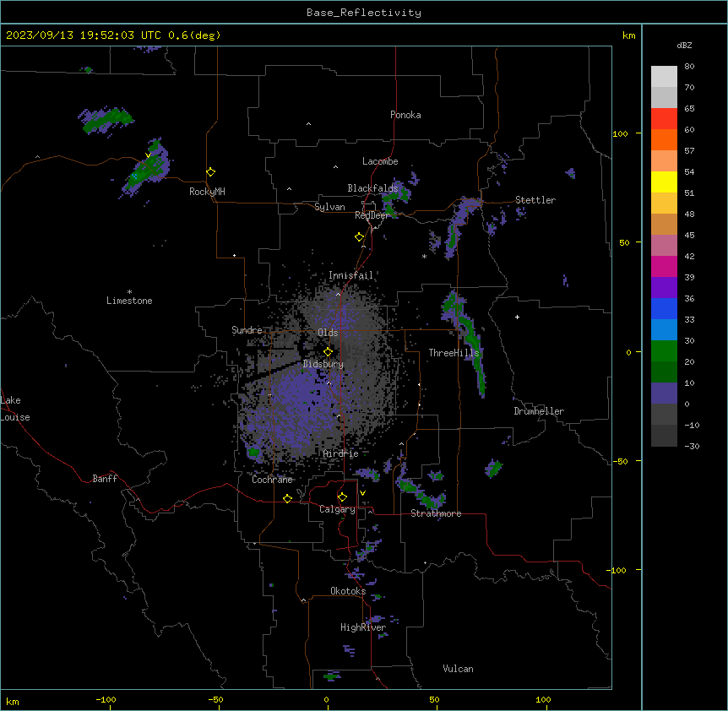Click the yellow v marker on northwest storm cell
This screenshot has height=711, width=728.
pos(148,155)
